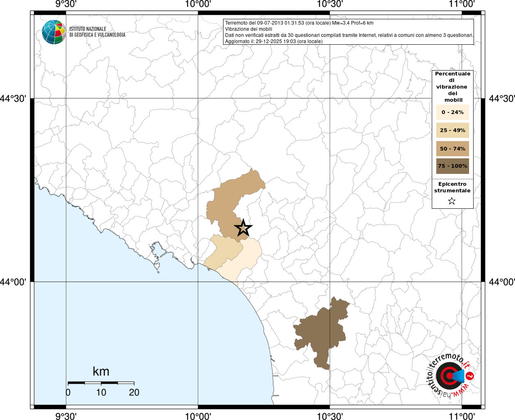Click top axis label 9°30'
The width and height of the screenshot is (515, 420).
click(66, 4)
